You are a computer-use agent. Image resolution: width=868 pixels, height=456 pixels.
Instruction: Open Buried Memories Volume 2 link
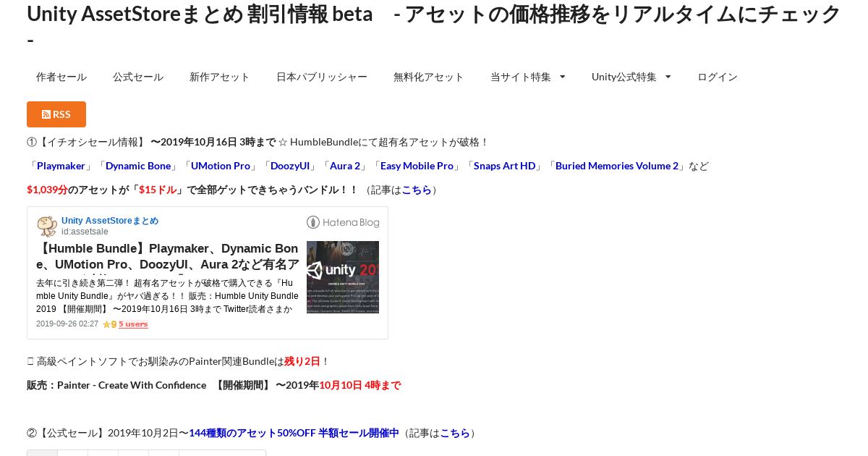[x=617, y=166]
